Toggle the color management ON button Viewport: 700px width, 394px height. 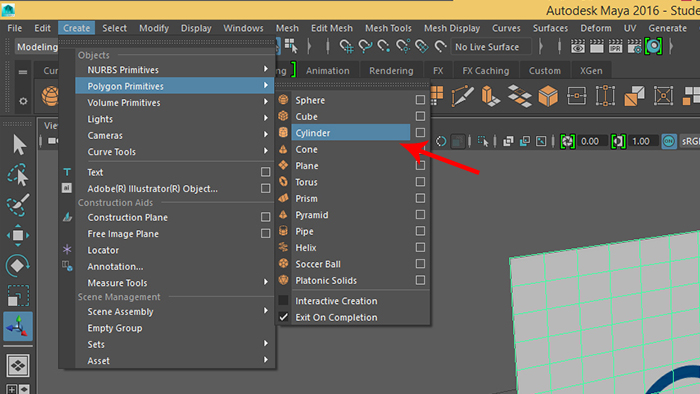click(x=669, y=141)
